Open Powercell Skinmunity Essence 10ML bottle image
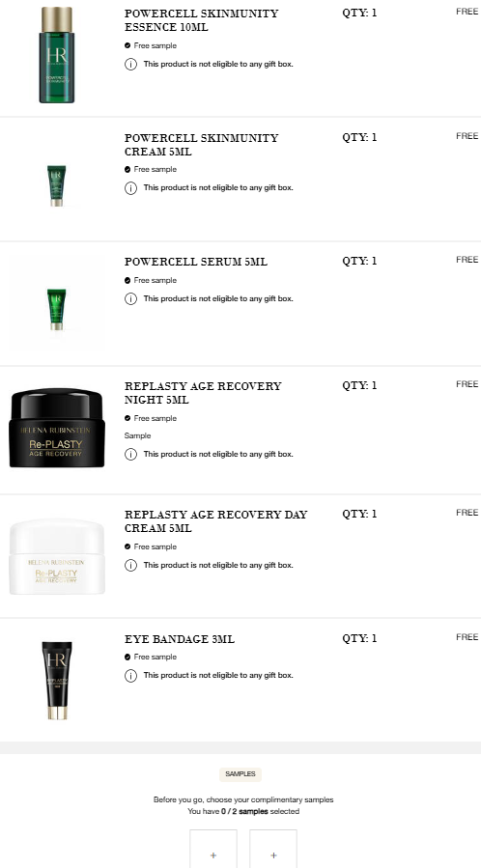Viewport: 481px width, 868px height. (56, 55)
